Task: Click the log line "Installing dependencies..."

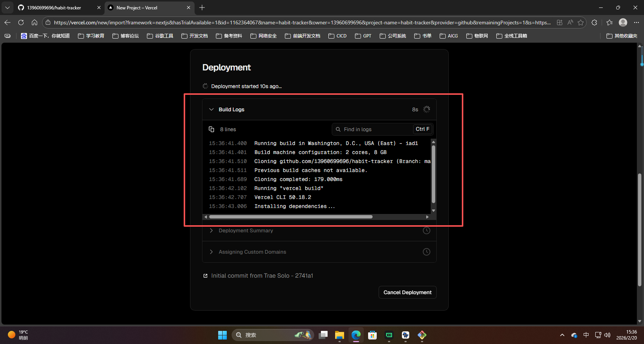Action: coord(295,206)
